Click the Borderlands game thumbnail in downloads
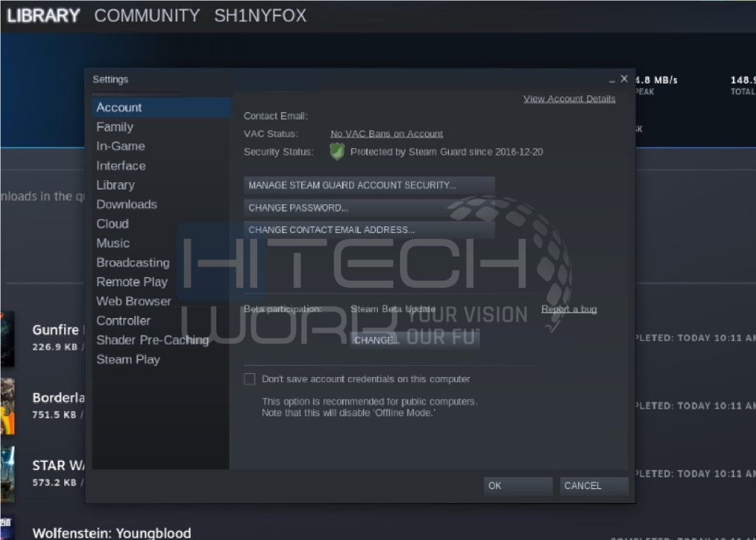Image resolution: width=756 pixels, height=540 pixels. click(7, 406)
